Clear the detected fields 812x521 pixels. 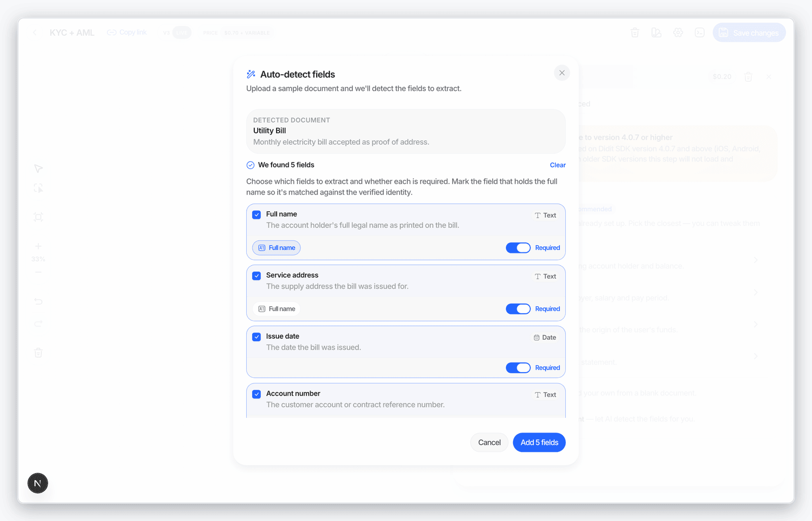click(558, 165)
